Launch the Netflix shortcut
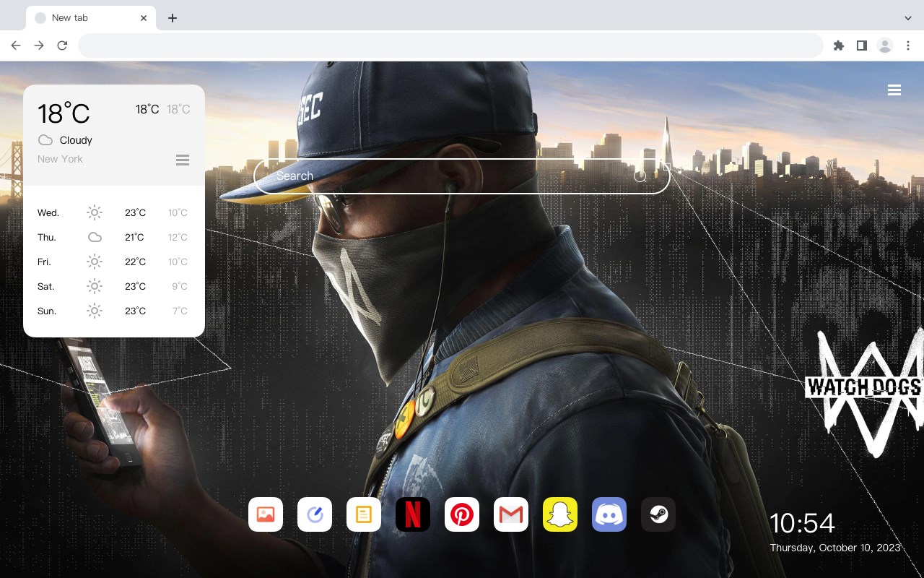 click(x=413, y=514)
